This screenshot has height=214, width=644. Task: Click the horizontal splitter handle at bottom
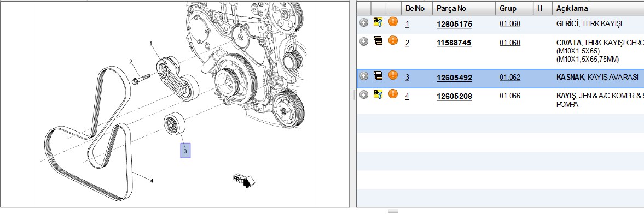[393, 211]
